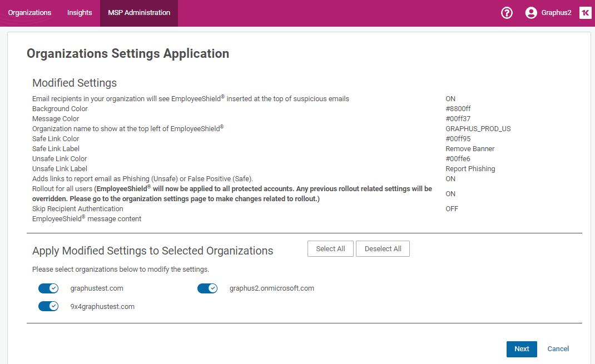This screenshot has height=364, width=595.
Task: Switch to the Organizations tab
Action: [29, 13]
